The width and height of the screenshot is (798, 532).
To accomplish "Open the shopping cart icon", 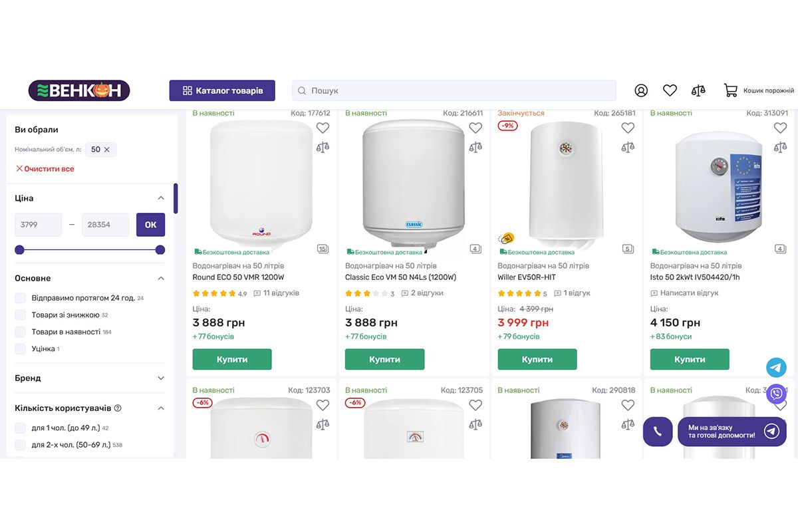I will 731,90.
